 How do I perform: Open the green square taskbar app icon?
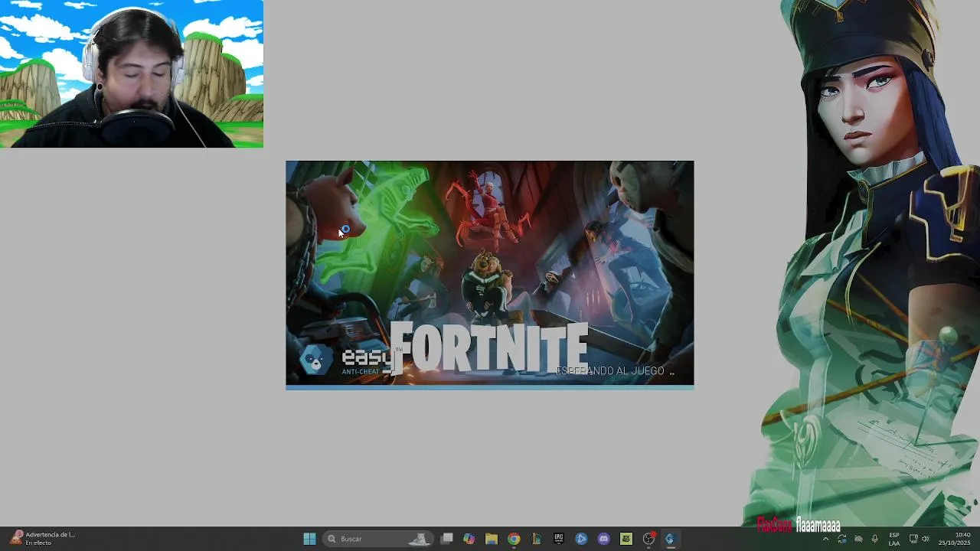pos(626,539)
